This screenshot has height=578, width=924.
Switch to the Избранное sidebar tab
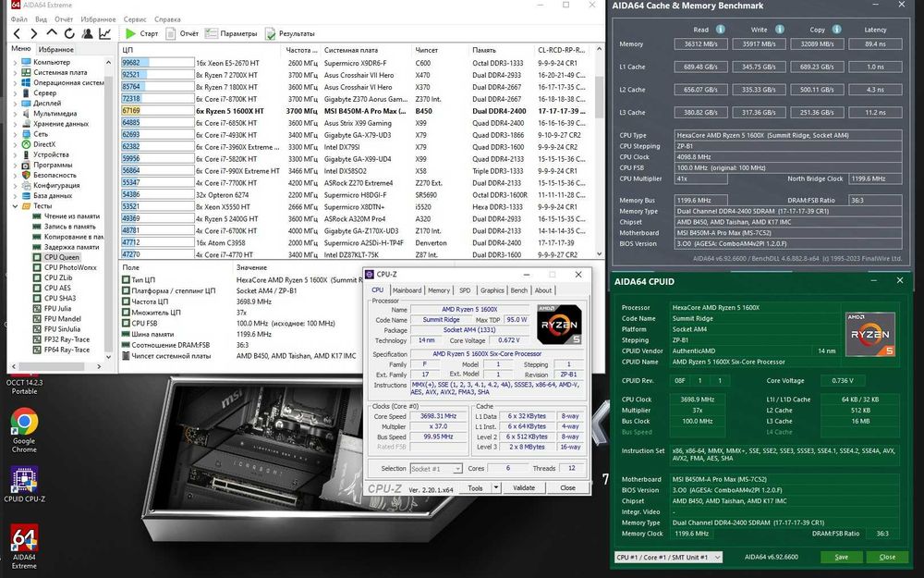56,49
